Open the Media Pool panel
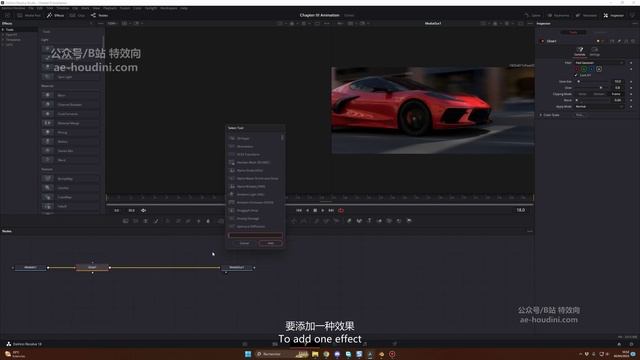 click(x=29, y=15)
